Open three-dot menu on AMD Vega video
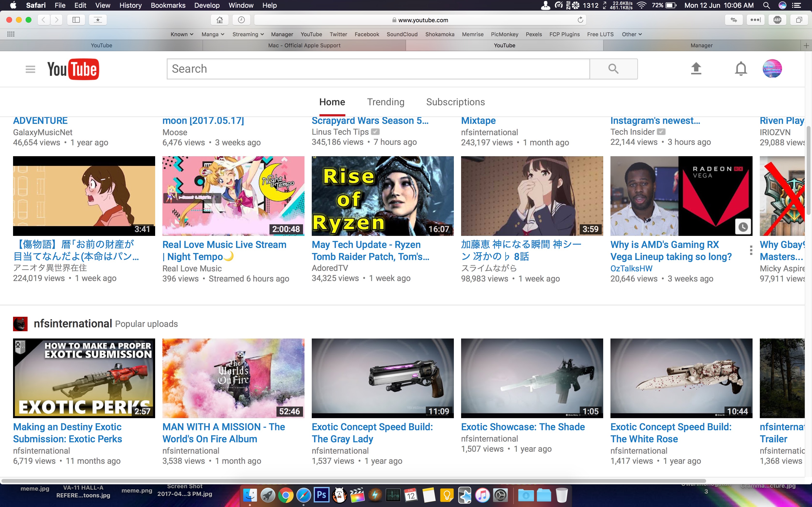 point(751,250)
